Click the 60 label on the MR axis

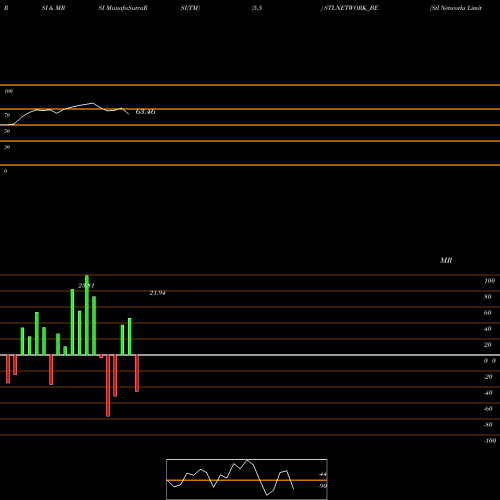tap(488, 313)
